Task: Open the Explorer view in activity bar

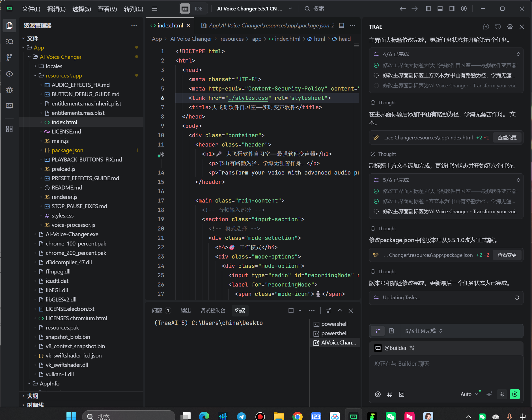Action: [x=9, y=25]
